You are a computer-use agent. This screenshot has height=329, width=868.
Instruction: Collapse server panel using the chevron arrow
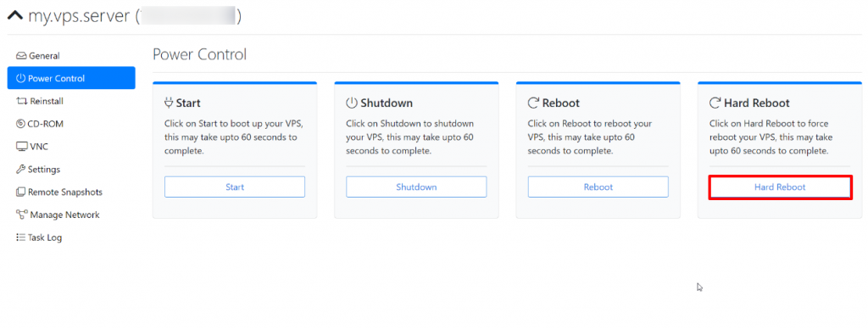pos(15,16)
